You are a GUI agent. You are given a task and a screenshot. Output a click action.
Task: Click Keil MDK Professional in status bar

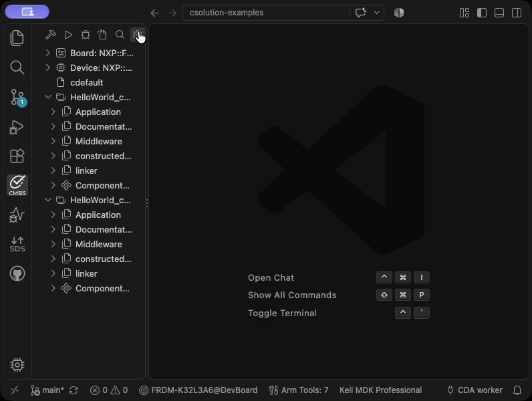coord(381,390)
